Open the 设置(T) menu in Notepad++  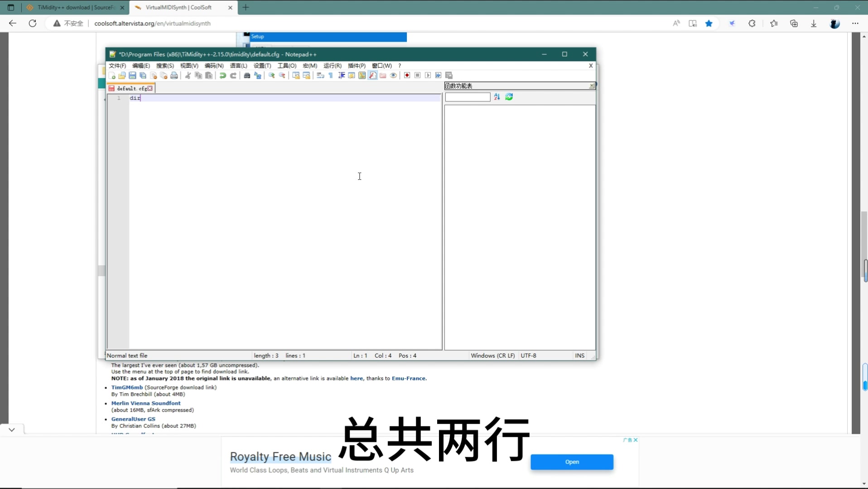coord(261,65)
